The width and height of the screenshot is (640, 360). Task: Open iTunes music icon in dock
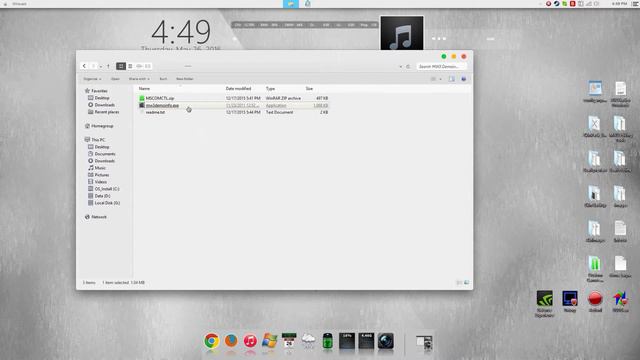pos(250,341)
